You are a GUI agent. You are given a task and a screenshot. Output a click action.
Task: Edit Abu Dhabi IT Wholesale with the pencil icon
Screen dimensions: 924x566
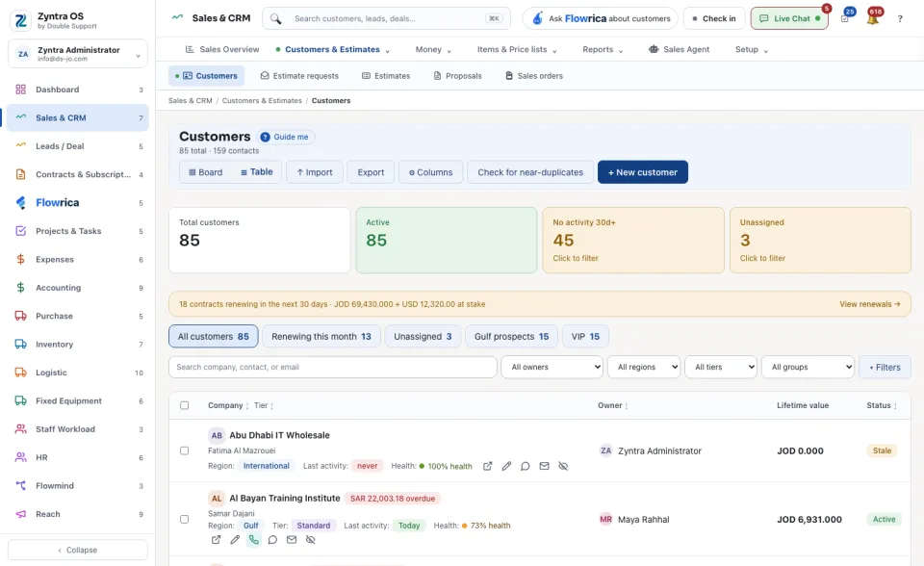pyautogui.click(x=506, y=466)
